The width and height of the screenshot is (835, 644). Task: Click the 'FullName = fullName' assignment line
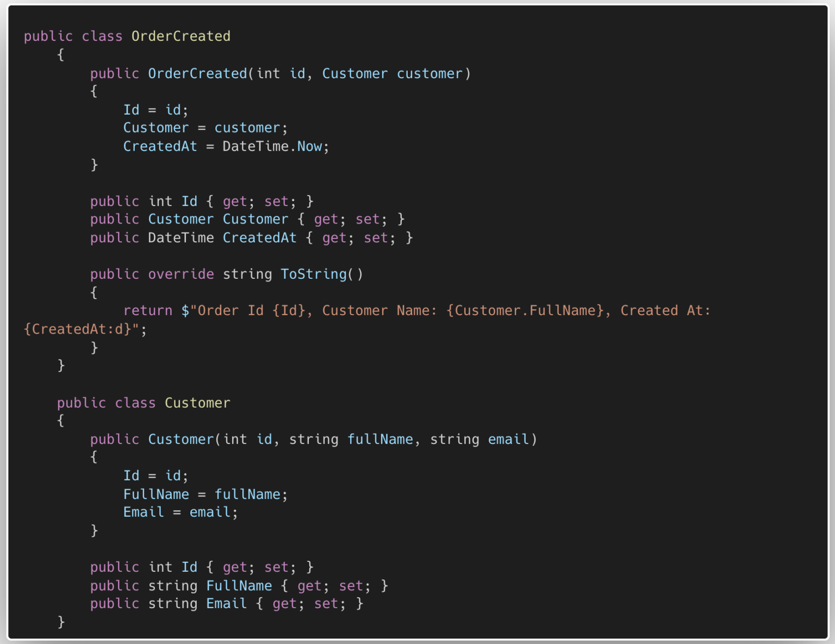point(205,494)
